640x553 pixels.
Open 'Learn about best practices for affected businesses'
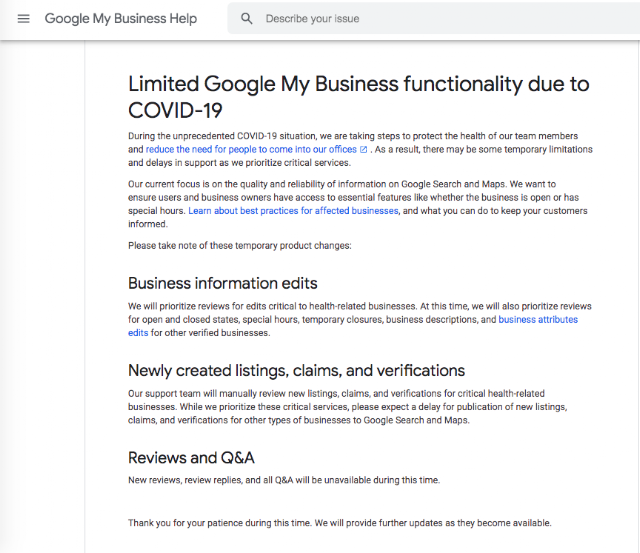293,211
